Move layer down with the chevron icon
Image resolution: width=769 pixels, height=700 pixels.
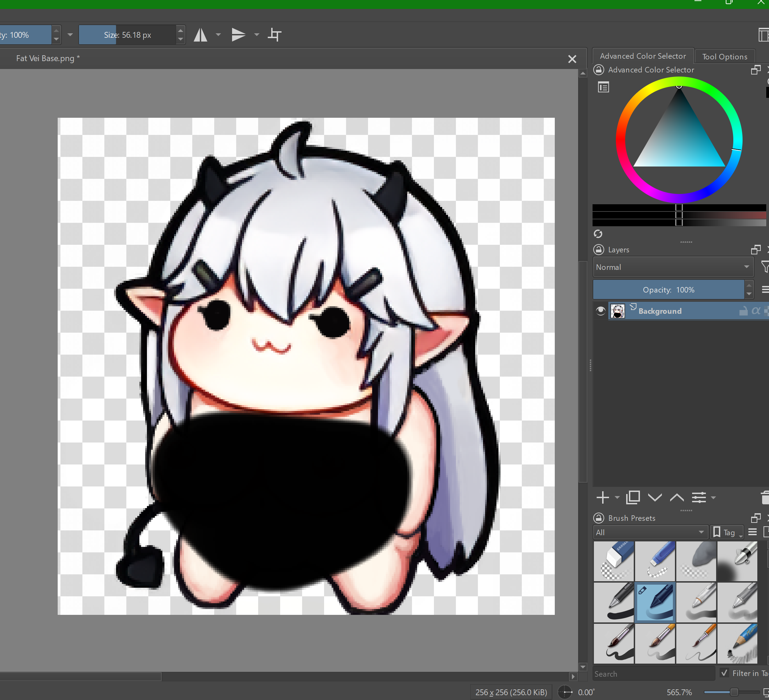[x=655, y=497]
